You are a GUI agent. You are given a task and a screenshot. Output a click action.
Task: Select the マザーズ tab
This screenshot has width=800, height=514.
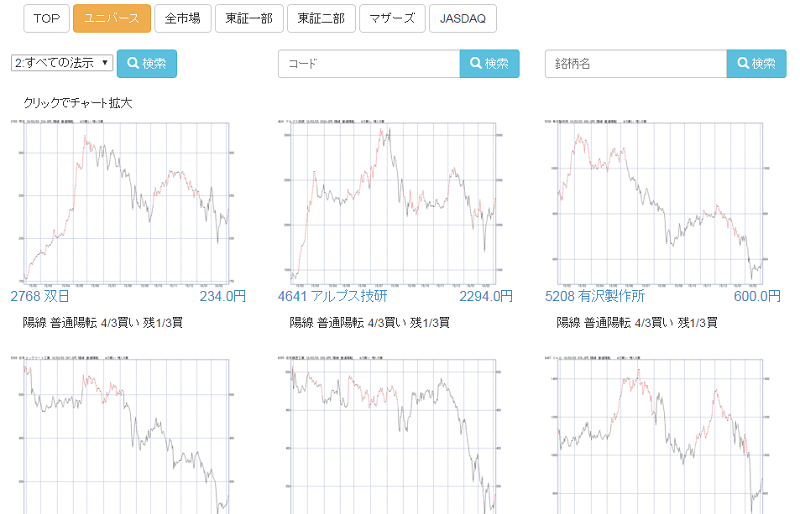[391, 18]
